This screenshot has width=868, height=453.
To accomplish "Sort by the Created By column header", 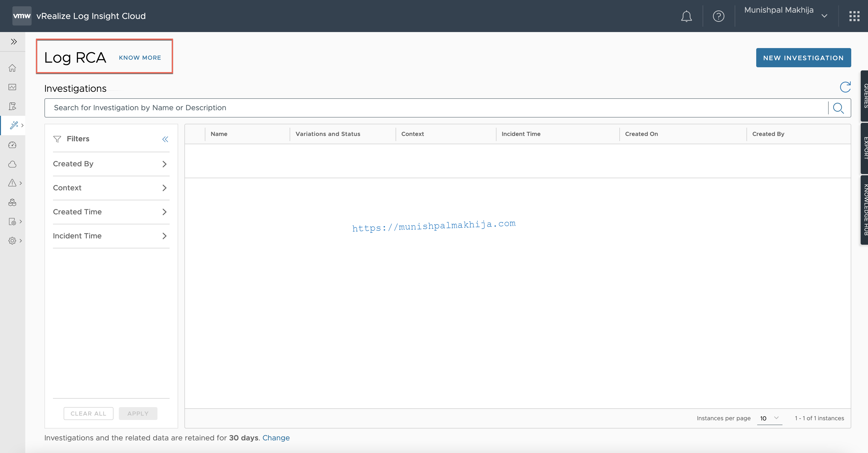I will coord(768,134).
